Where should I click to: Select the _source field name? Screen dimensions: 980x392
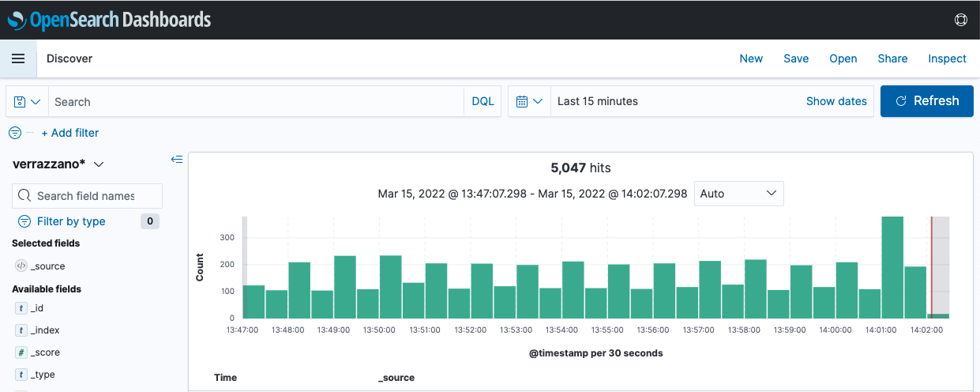47,266
